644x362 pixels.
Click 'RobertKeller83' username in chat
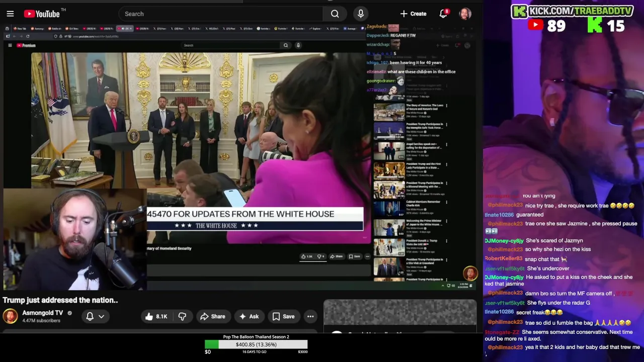pos(504,259)
